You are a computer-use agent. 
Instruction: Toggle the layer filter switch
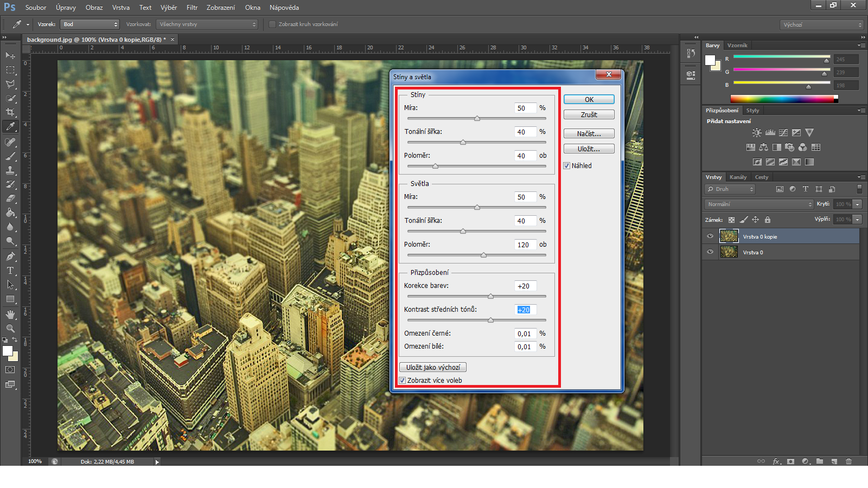tap(859, 189)
